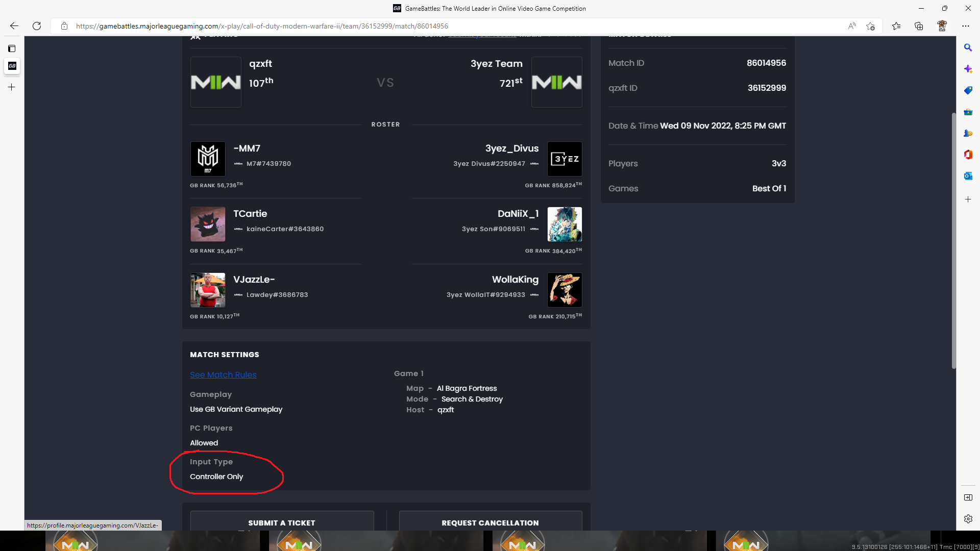Open browser Collections
Image resolution: width=980 pixels, height=551 pixels.
[x=919, y=26]
